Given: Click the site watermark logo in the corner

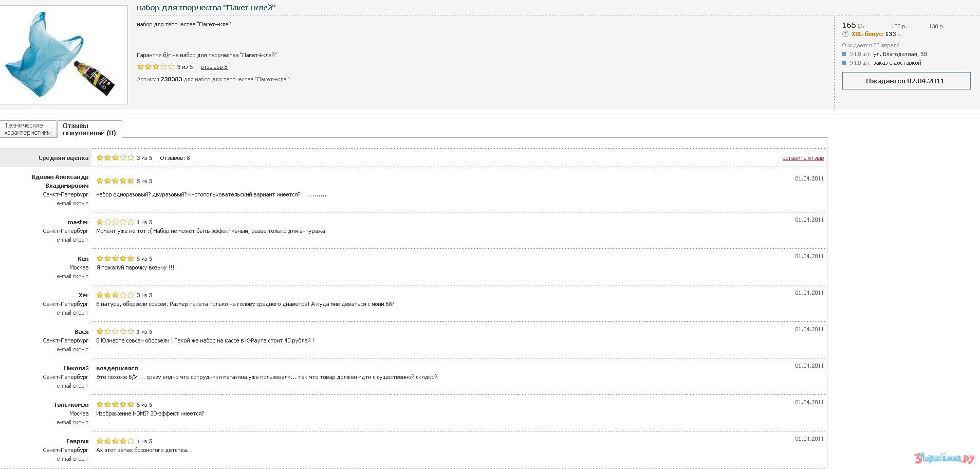Looking at the screenshot, I should tap(944, 458).
